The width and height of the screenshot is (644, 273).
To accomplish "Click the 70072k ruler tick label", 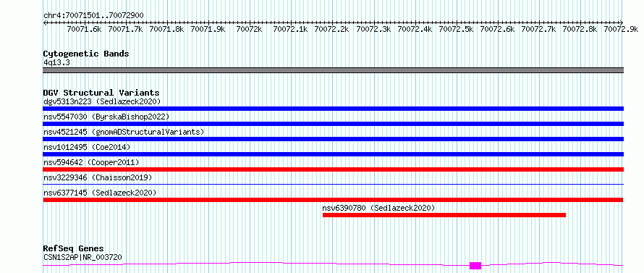I will click(x=250, y=29).
